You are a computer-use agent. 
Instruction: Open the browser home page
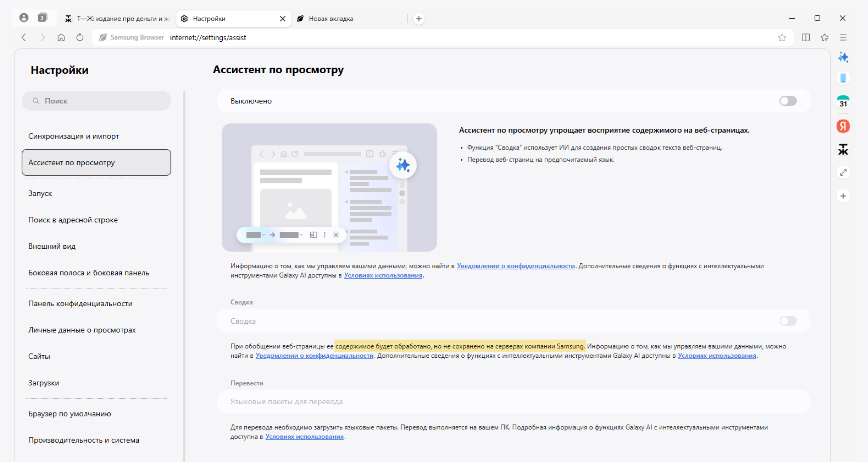[x=61, y=37]
